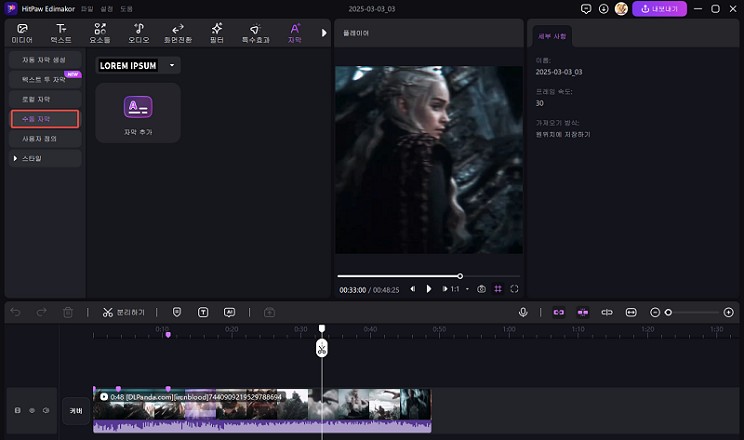Select the DLPanda video clip on timeline

coord(262,411)
